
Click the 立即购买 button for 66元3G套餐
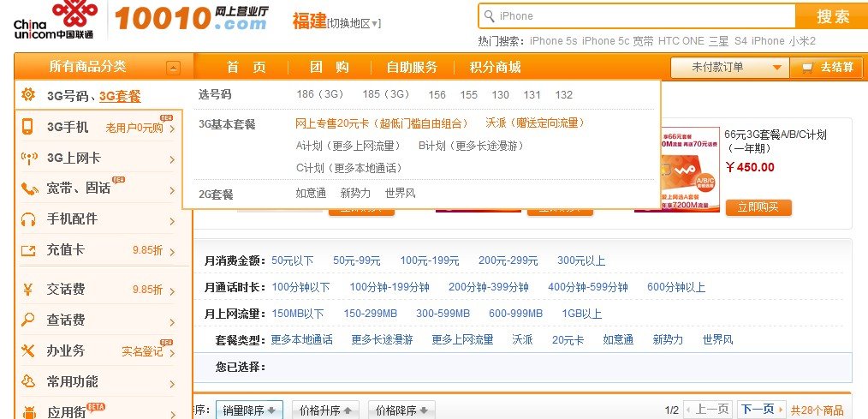(758, 207)
